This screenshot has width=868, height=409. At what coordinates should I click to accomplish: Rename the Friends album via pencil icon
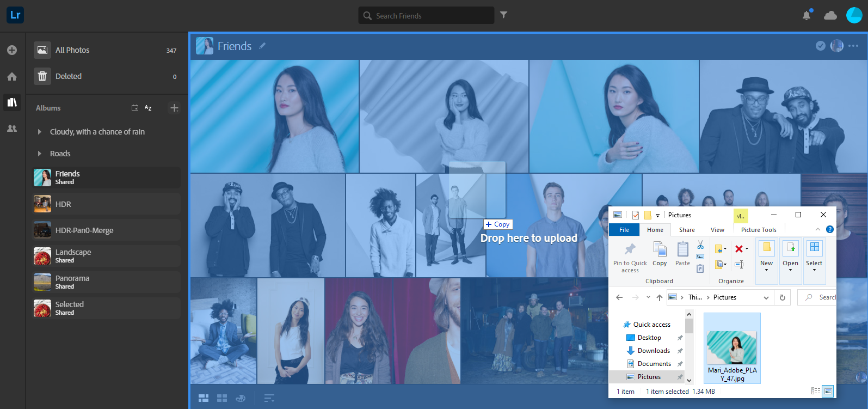point(262,46)
